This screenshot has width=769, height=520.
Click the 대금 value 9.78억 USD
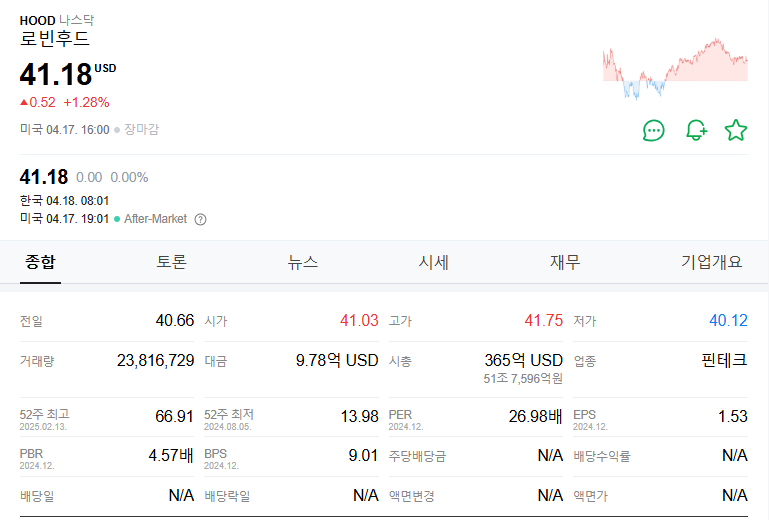[x=337, y=361]
